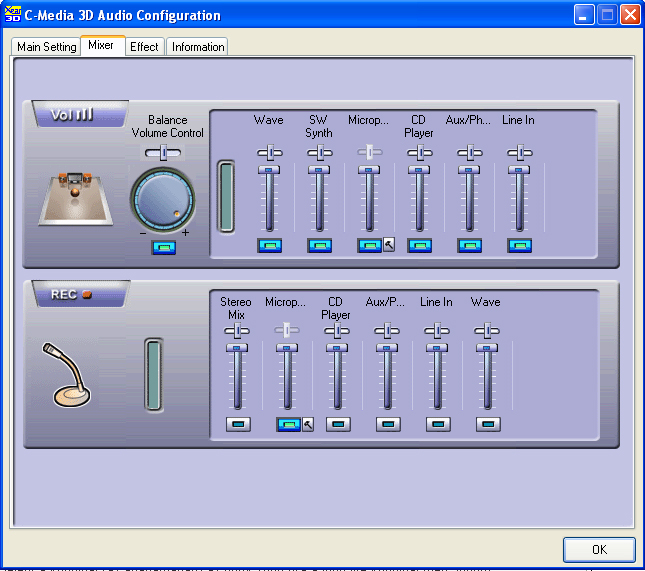Select Aux/Phone as recording source
This screenshot has width=645, height=571.
click(388, 424)
